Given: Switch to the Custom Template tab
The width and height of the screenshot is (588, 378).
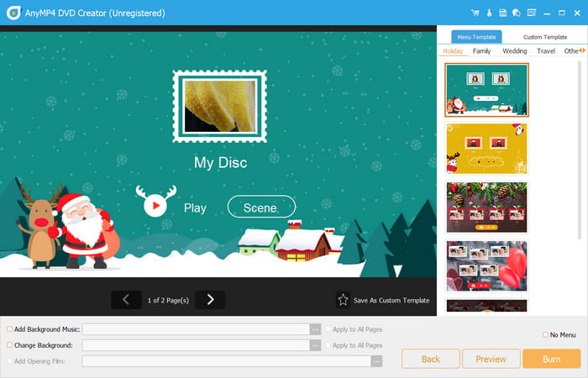Looking at the screenshot, I should (x=545, y=37).
